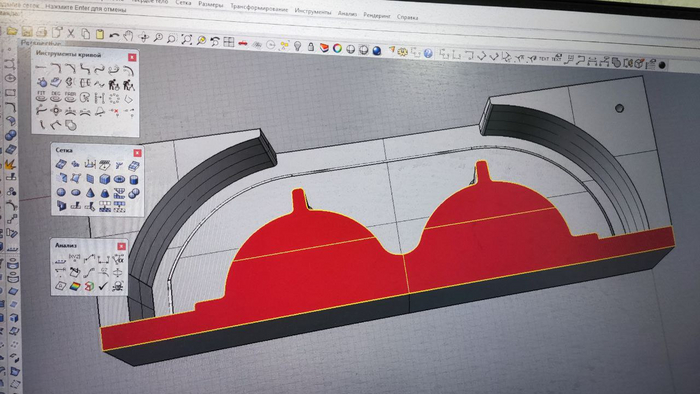Viewport: 700px width, 394px height.
Task: Run the check-mark tool in Анализ
Action: point(103,286)
